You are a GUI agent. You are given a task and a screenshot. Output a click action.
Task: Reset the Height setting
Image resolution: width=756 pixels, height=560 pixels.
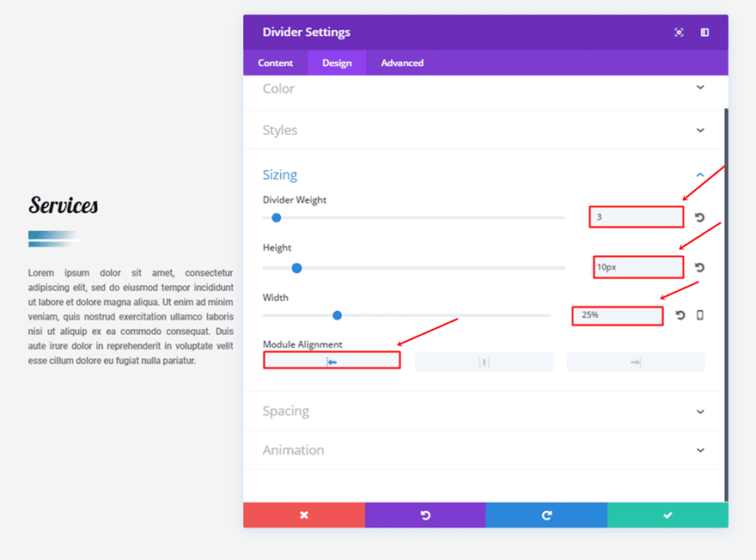699,267
